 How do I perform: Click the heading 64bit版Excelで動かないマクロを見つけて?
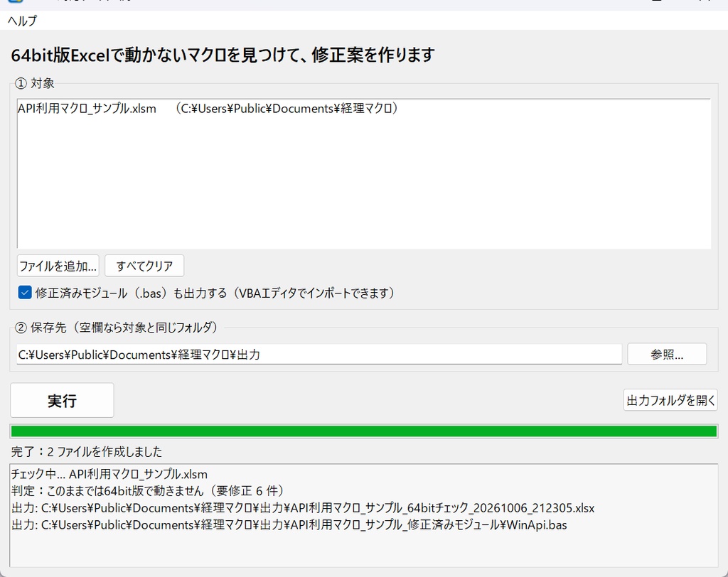(x=223, y=55)
